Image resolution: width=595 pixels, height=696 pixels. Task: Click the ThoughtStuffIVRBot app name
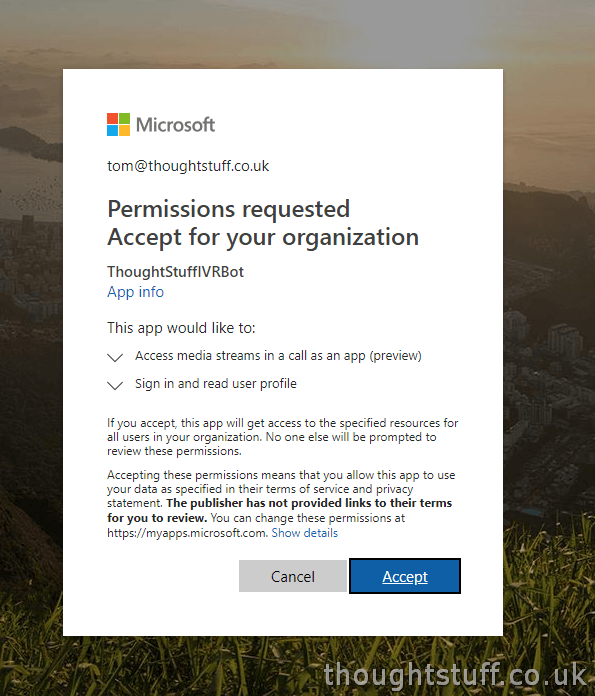click(175, 272)
